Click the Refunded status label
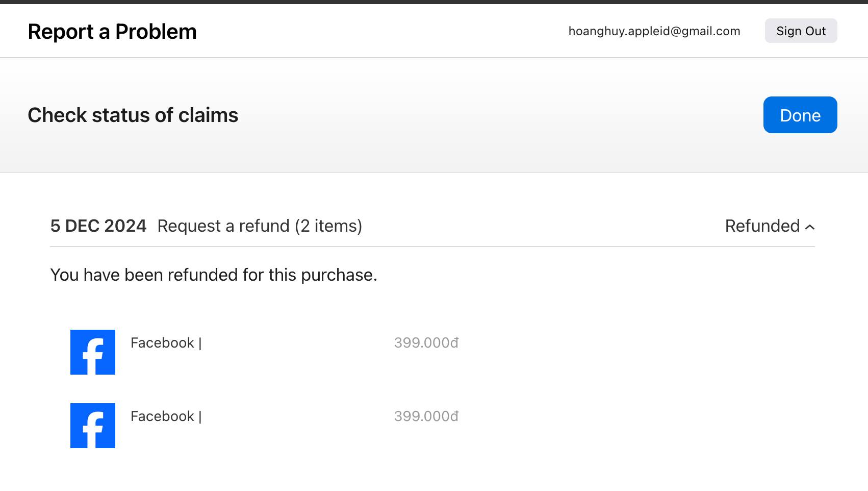The height and width of the screenshot is (491, 868). pyautogui.click(x=762, y=226)
